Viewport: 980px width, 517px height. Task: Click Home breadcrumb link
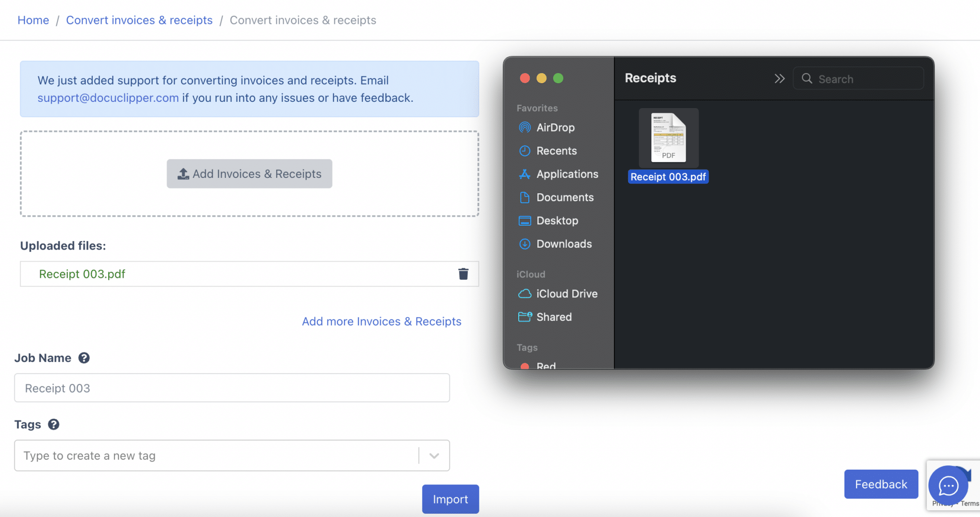(33, 20)
